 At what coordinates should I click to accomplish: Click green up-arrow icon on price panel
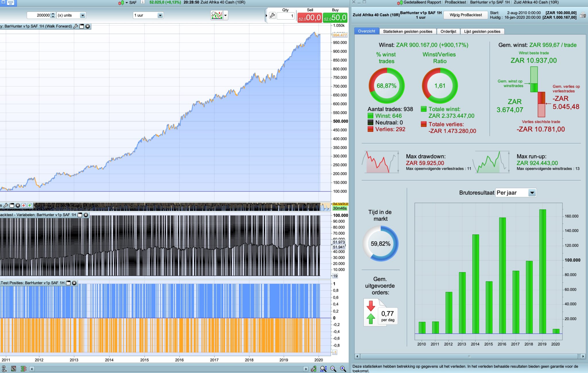pyautogui.click(x=30, y=205)
